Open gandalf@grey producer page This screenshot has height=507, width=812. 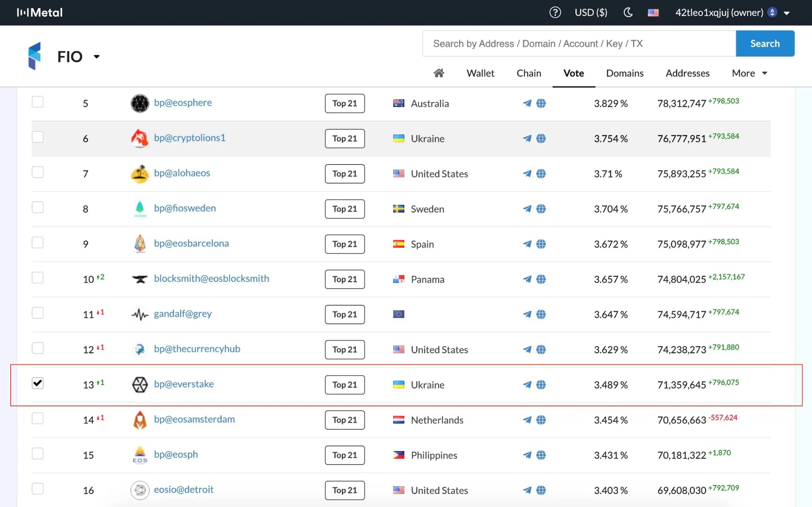pos(182,314)
